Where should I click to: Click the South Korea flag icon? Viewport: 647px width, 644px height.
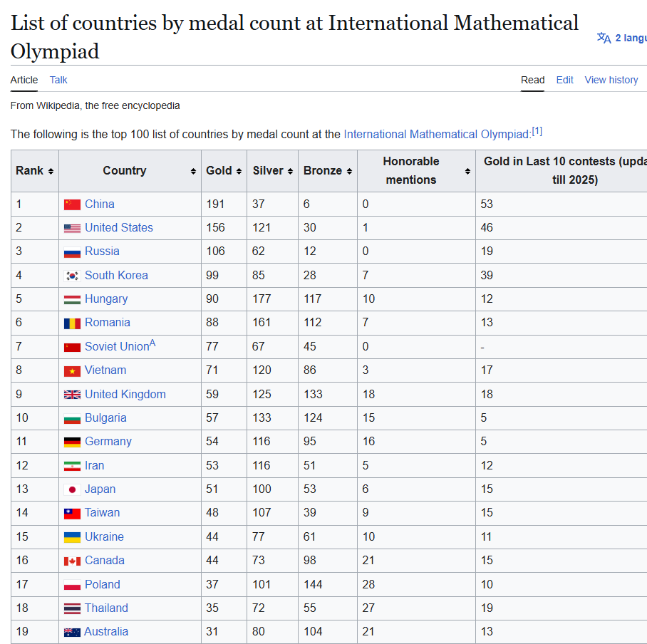click(72, 276)
